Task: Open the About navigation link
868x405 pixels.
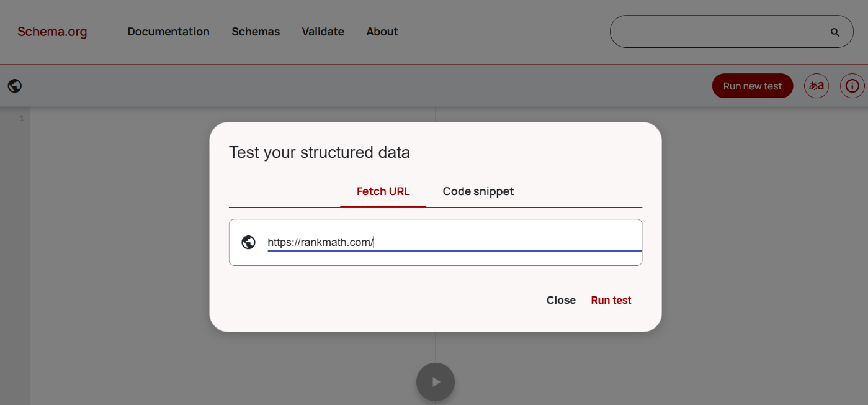Action: pyautogui.click(x=382, y=32)
